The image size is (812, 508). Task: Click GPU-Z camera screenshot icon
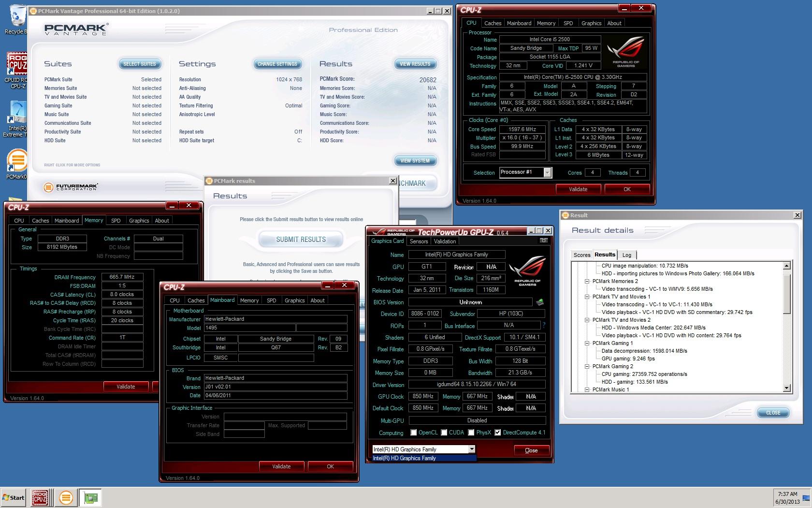544,240
